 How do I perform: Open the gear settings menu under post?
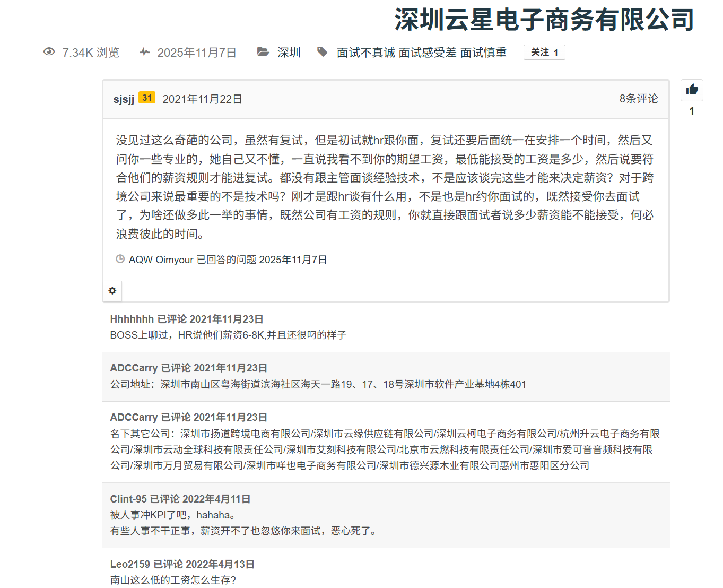click(112, 291)
